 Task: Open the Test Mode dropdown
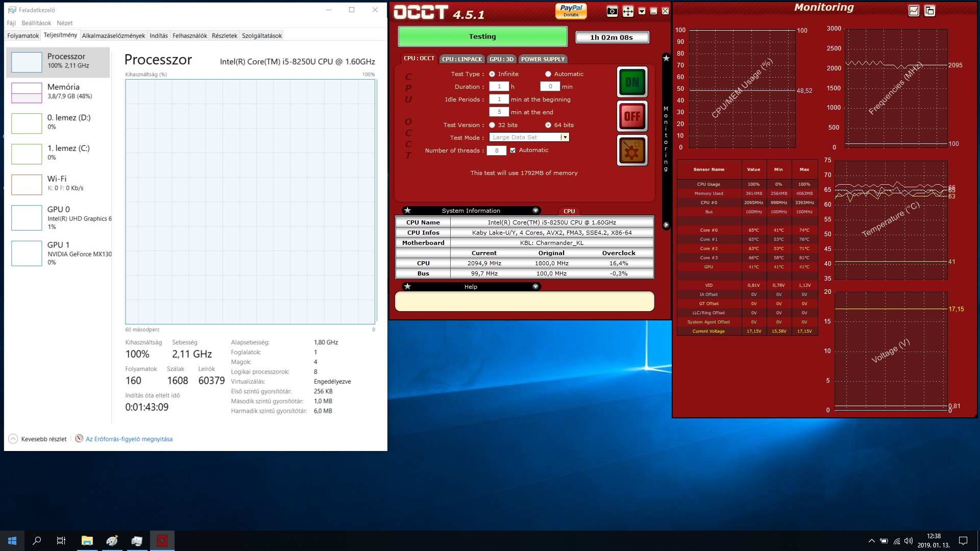[x=565, y=137]
